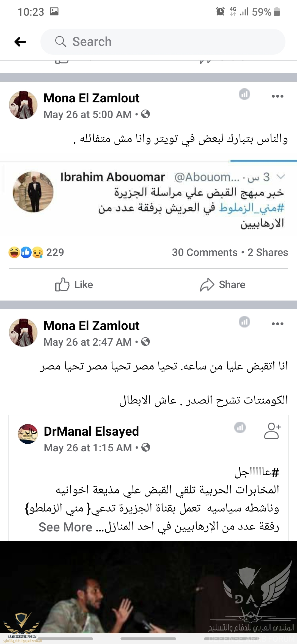The height and width of the screenshot is (644, 297).
Task: Tap See More on shared post
Action: (65, 527)
